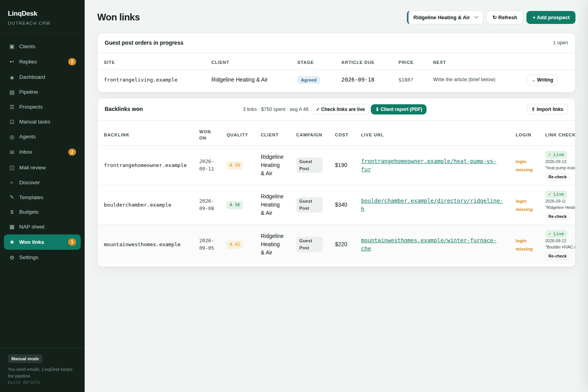Screen dimensions: 588x392
Task: Click the Manual mode badge
Action: [x=25, y=359]
